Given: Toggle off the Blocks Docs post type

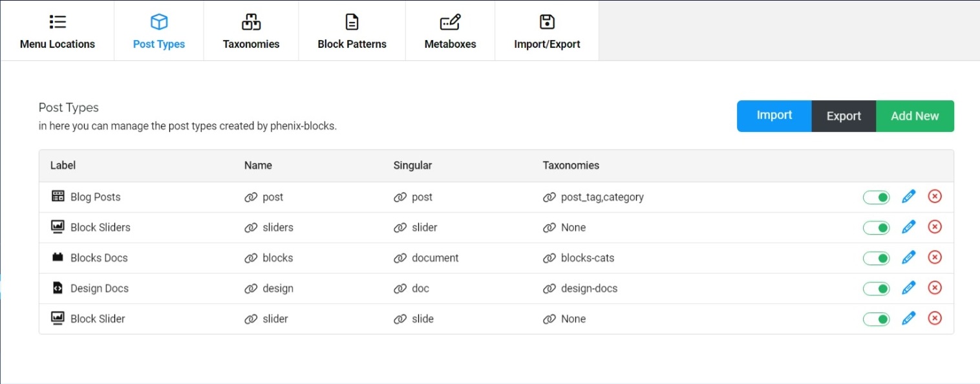Looking at the screenshot, I should tap(877, 258).
